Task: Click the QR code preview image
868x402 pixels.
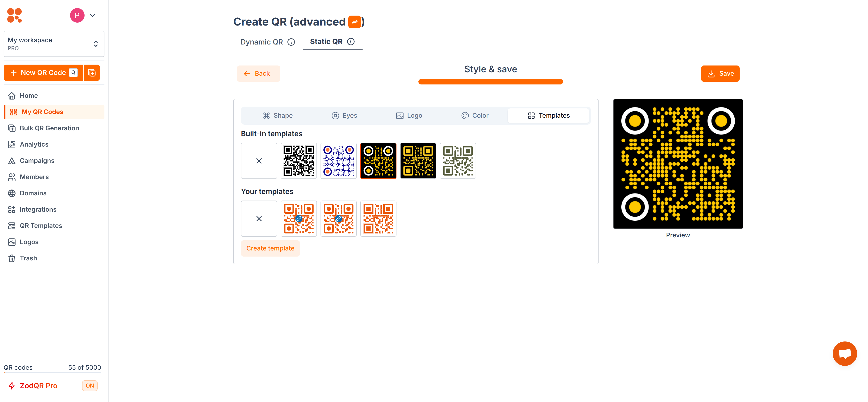Action: tap(678, 164)
